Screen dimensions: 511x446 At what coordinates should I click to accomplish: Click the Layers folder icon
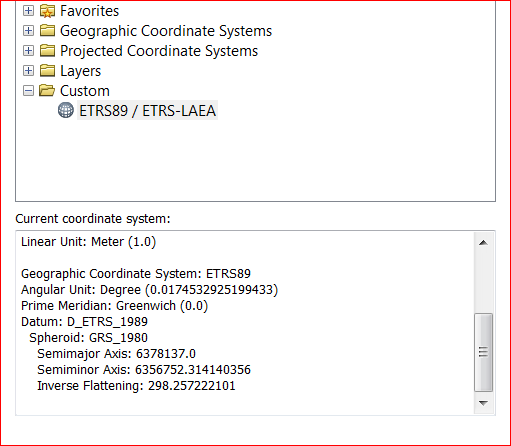point(47,71)
